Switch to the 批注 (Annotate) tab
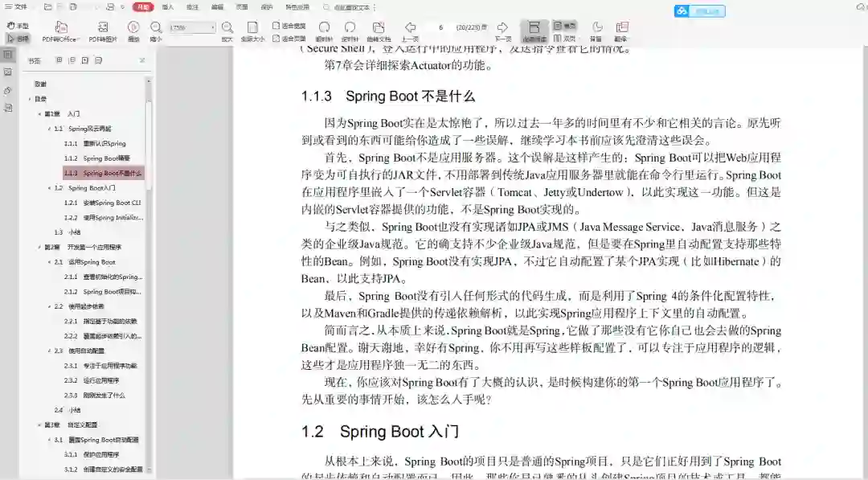The image size is (868, 480). [192, 7]
